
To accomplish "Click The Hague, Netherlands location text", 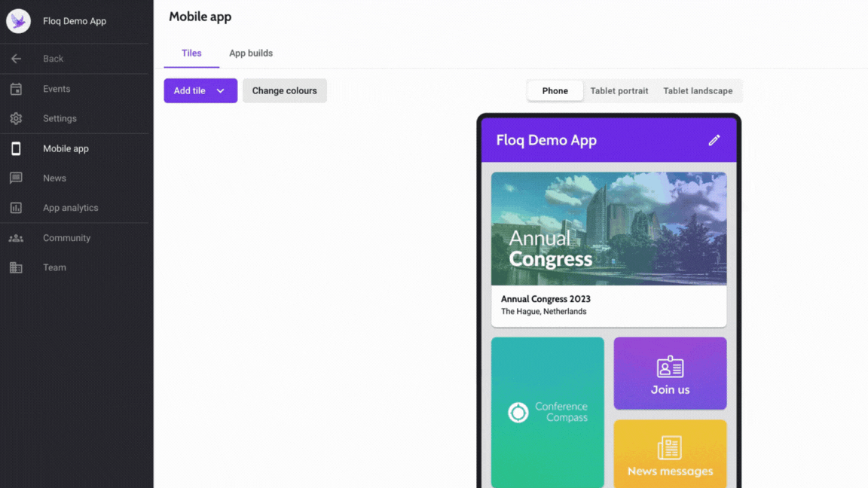I will pos(543,312).
